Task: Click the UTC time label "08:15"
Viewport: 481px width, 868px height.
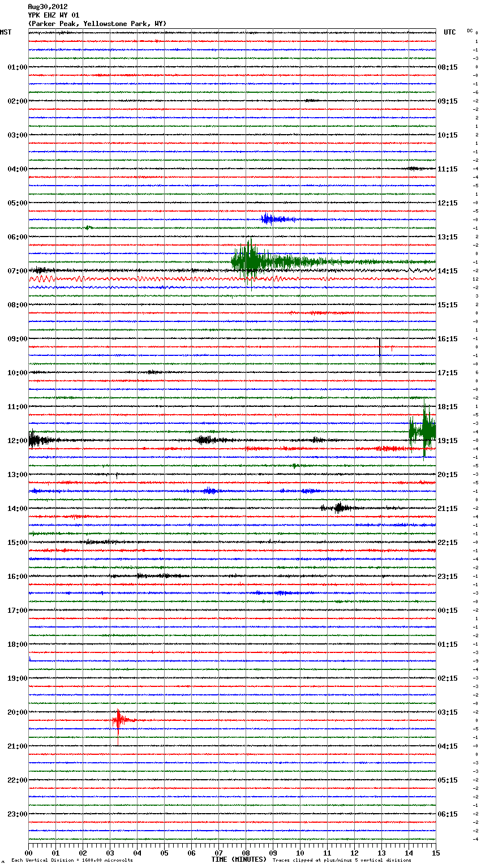Action: coord(448,67)
